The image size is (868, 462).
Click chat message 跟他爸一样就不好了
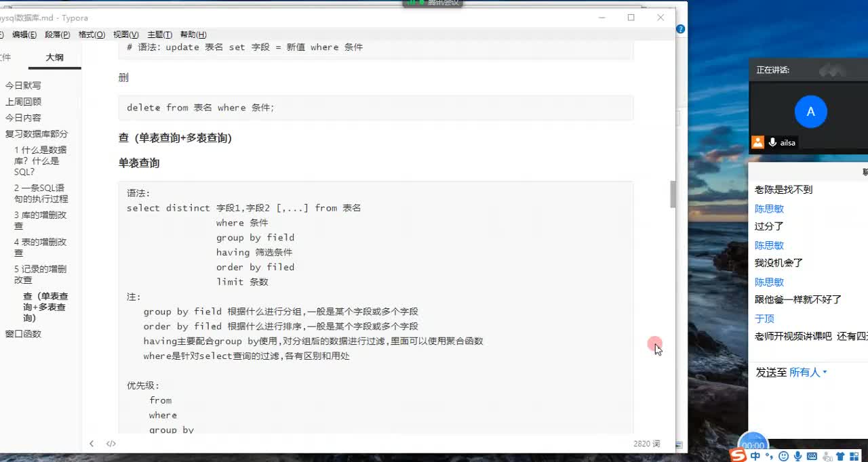point(798,299)
